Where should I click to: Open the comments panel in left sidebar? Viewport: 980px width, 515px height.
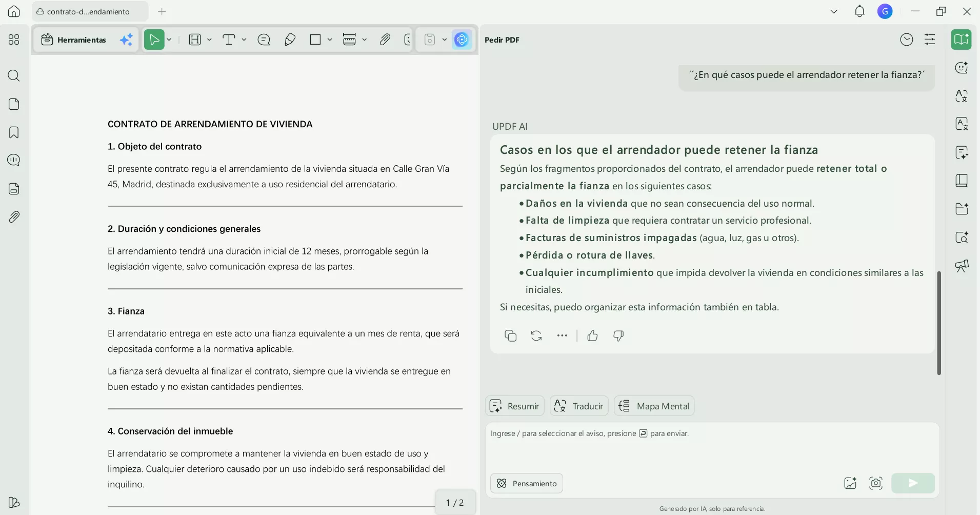(14, 160)
